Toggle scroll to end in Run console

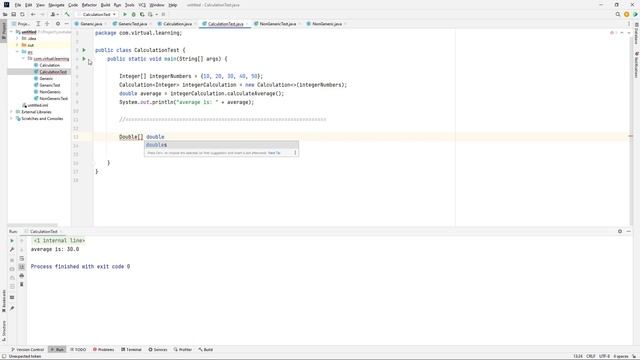click(22, 267)
